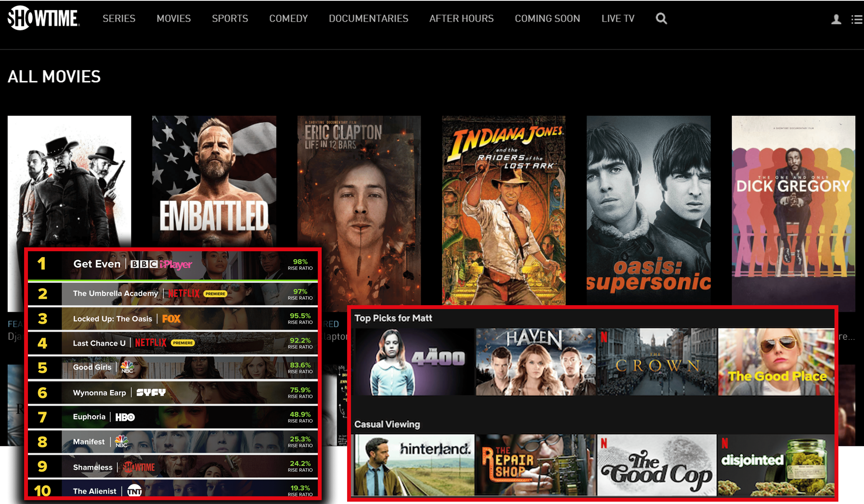Click Premiere badge on Umbrella Academy
The image size is (864, 504).
(x=215, y=294)
